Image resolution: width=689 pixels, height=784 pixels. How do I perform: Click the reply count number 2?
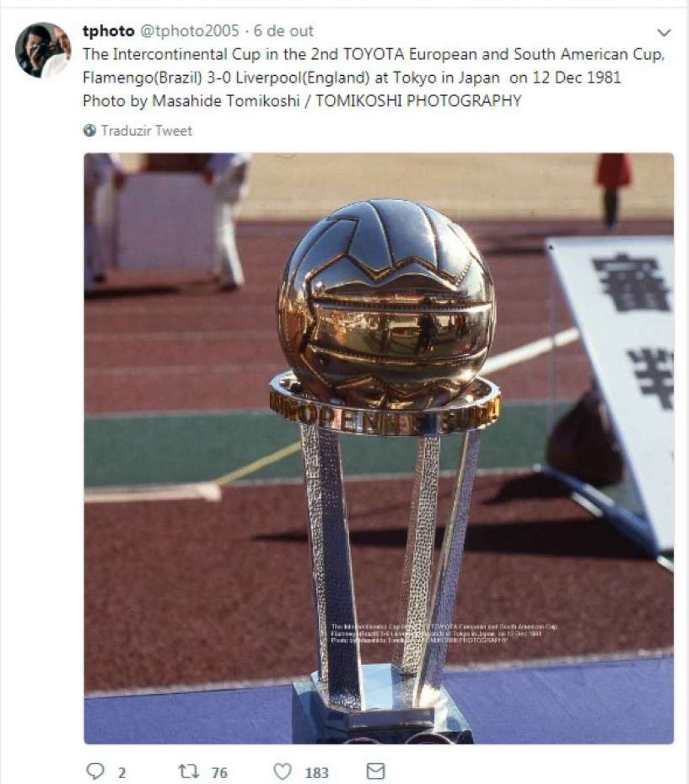click(x=122, y=773)
